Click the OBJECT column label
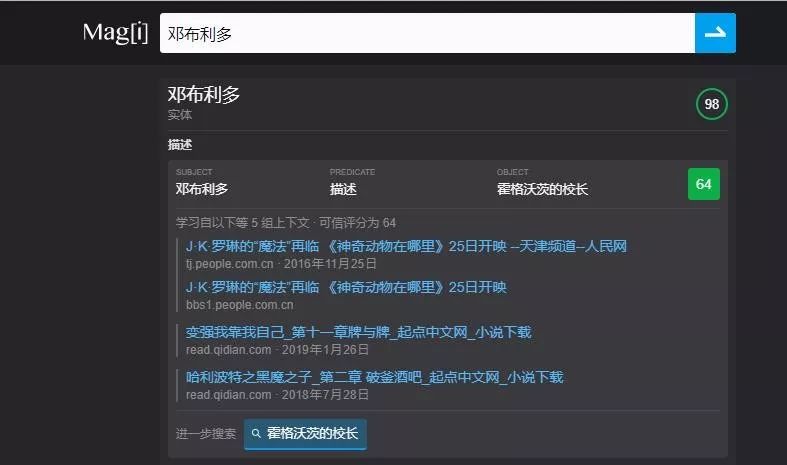Screen dimensions: 787x465 click(x=512, y=172)
